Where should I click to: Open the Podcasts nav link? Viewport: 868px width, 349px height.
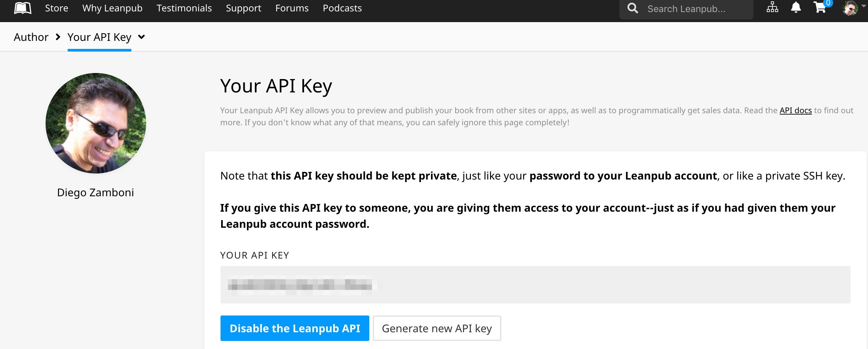[342, 8]
